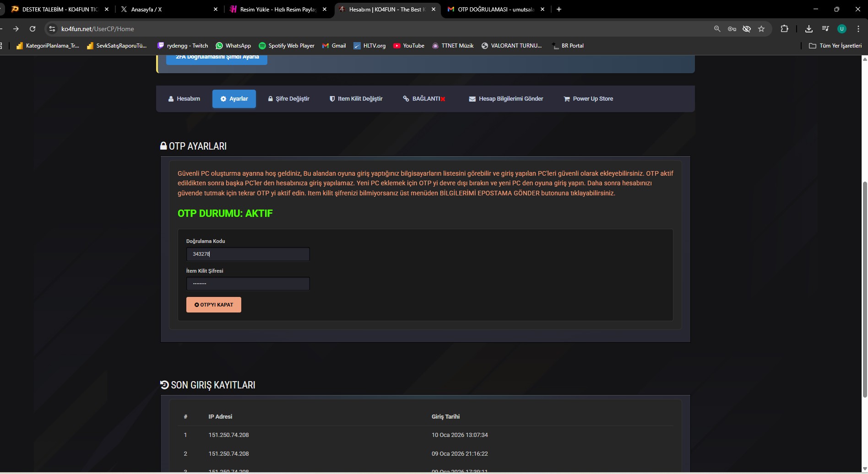868x474 pixels.
Task: Open the HLTV.org bookmark
Action: coord(369,46)
